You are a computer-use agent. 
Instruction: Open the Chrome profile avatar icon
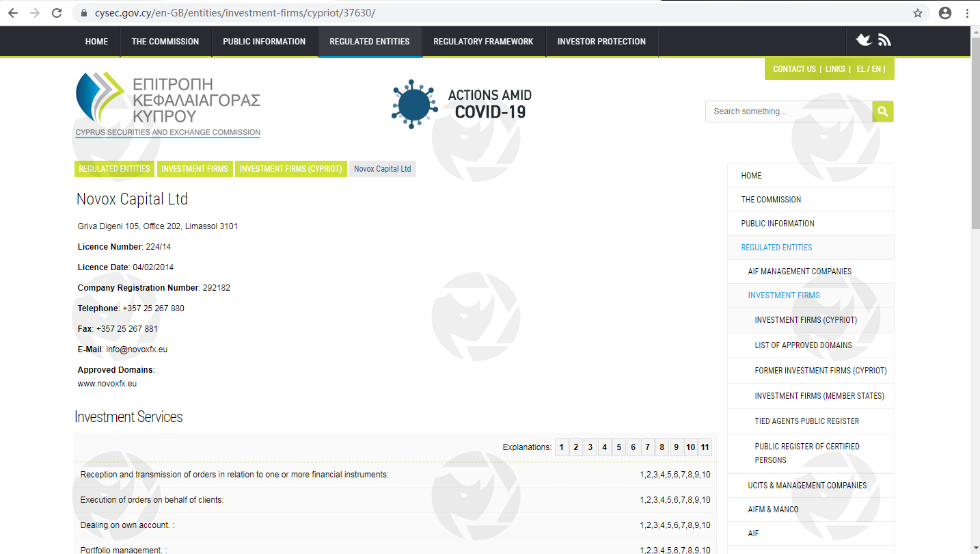pos(945,13)
